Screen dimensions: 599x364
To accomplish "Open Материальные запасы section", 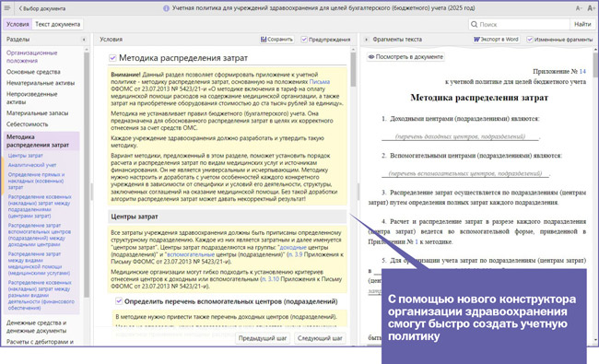I will pyautogui.click(x=37, y=113).
